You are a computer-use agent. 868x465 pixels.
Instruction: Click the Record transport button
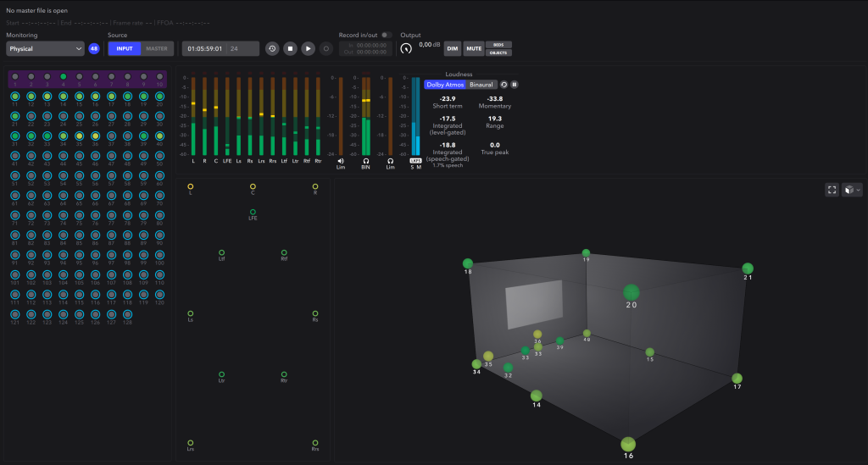[x=326, y=49]
